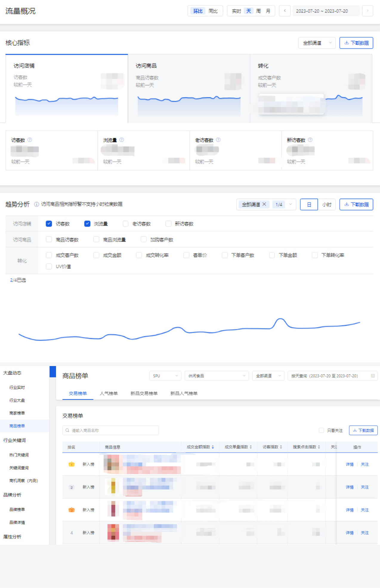Click rank 2 badge icon
The width and height of the screenshot is (380, 588).
(72, 487)
